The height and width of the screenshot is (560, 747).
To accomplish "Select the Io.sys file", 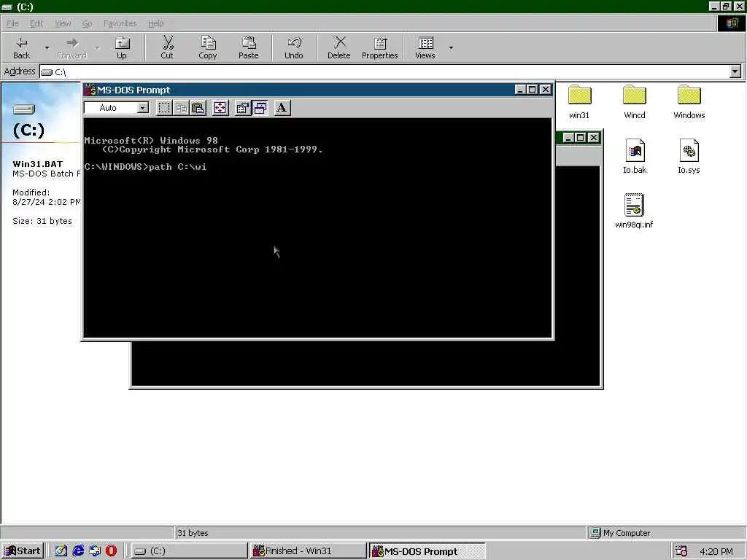I will coord(689,157).
